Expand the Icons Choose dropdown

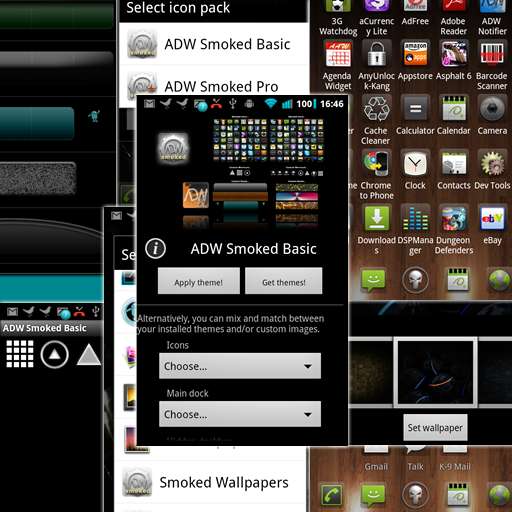tap(240, 366)
